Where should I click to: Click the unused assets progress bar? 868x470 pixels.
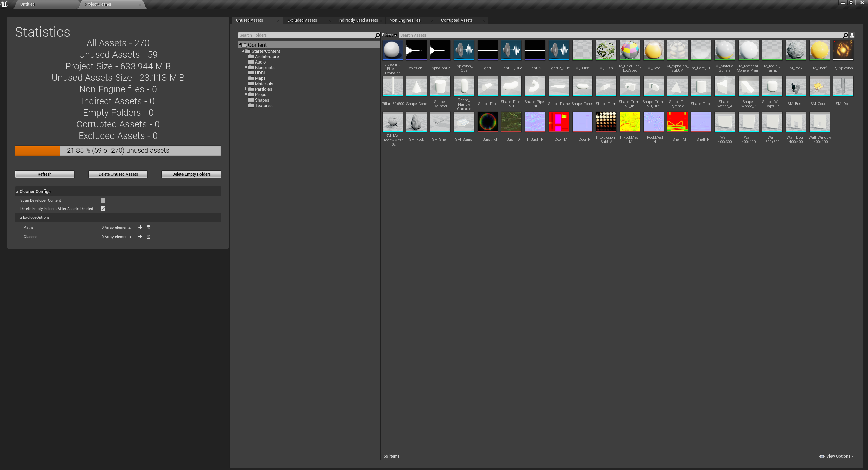[118, 150]
